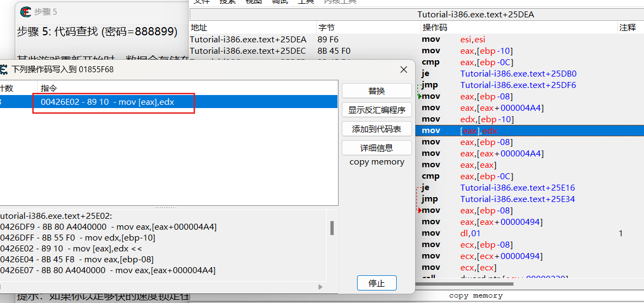Stop monitoring with the 停止 button
644x303 pixels.
pyautogui.click(x=377, y=283)
